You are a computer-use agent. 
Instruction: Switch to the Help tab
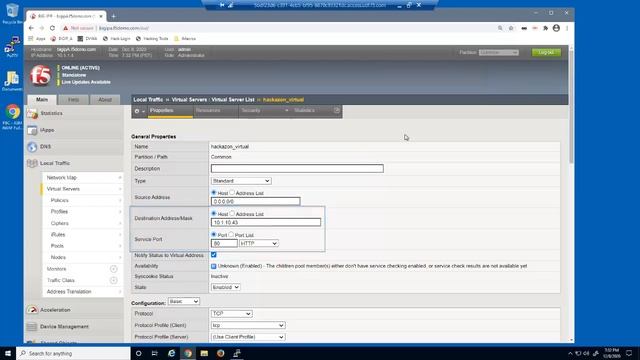tap(73, 100)
